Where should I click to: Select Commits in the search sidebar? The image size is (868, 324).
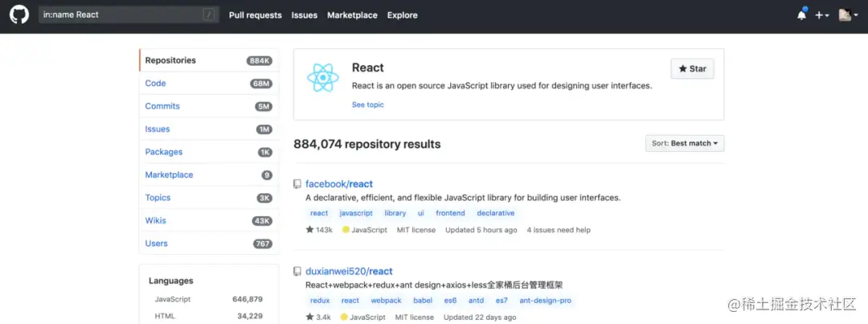209,106
